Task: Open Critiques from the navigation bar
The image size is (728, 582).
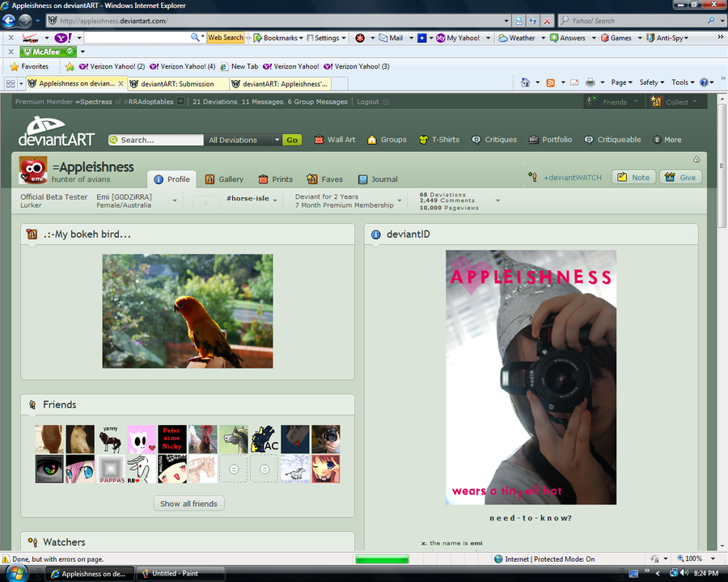Action: [494, 140]
